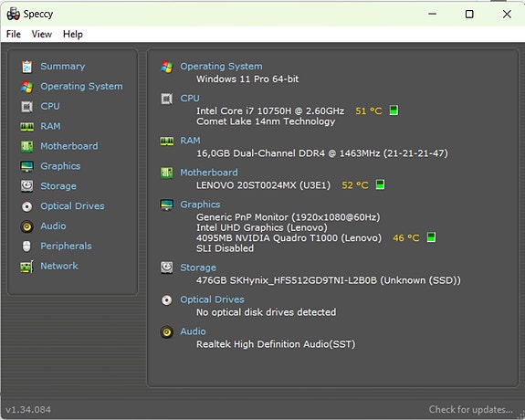Click the Optical Drives disc icon in main panel

click(167, 299)
